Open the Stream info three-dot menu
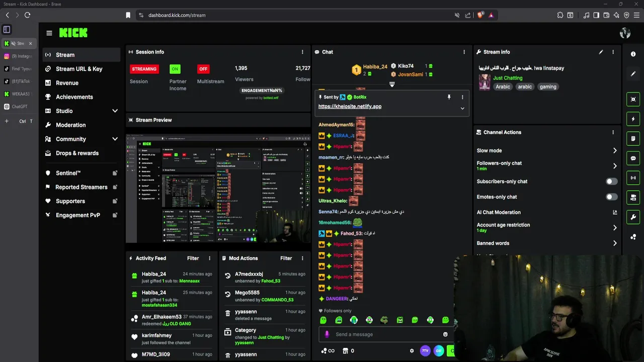 coord(613,52)
